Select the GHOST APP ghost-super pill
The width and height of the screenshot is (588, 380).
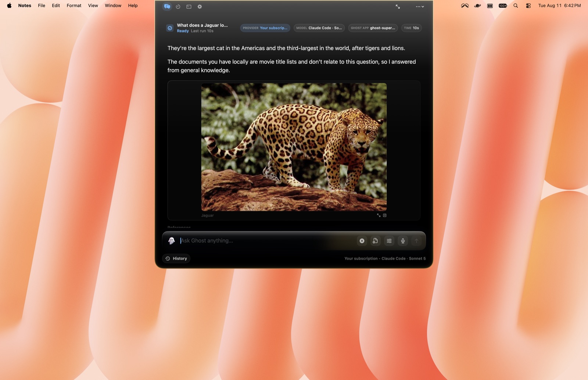tap(373, 28)
